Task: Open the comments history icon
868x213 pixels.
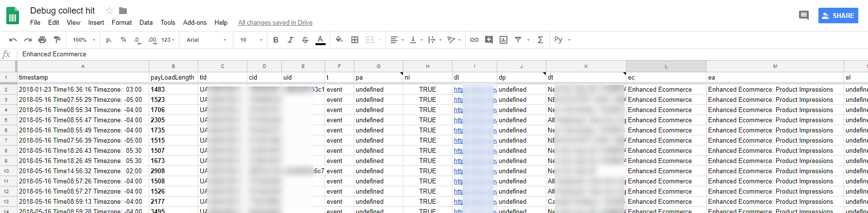Action: click(804, 16)
